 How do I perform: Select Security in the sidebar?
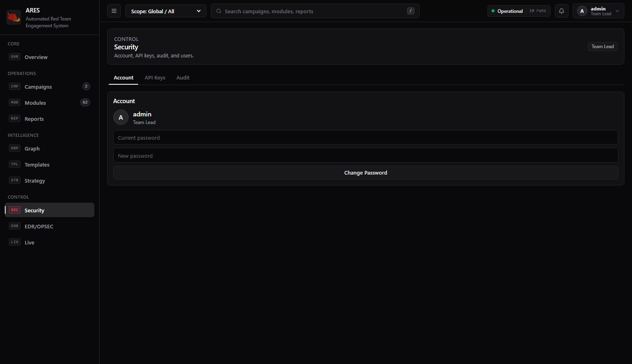pyautogui.click(x=49, y=210)
